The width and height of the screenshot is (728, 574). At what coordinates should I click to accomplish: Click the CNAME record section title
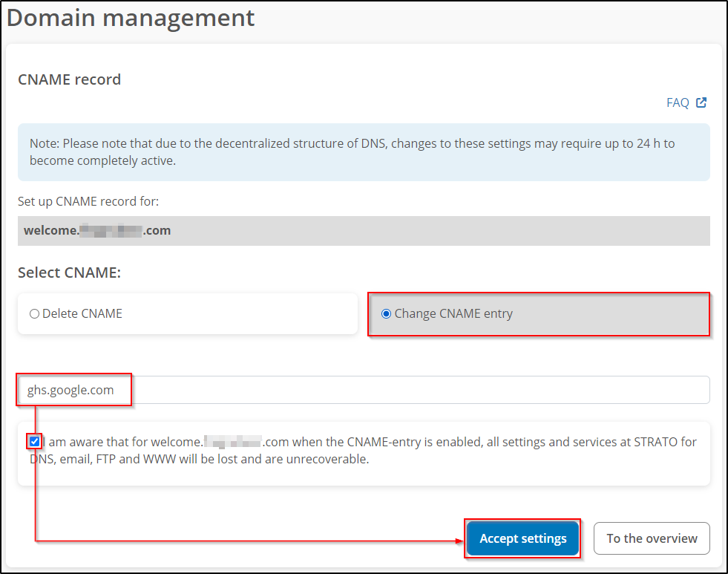69,79
